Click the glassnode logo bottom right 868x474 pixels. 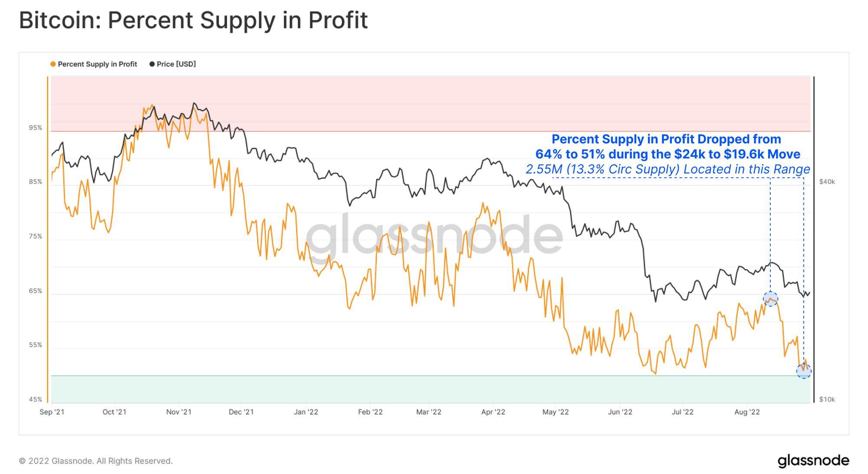click(x=813, y=461)
